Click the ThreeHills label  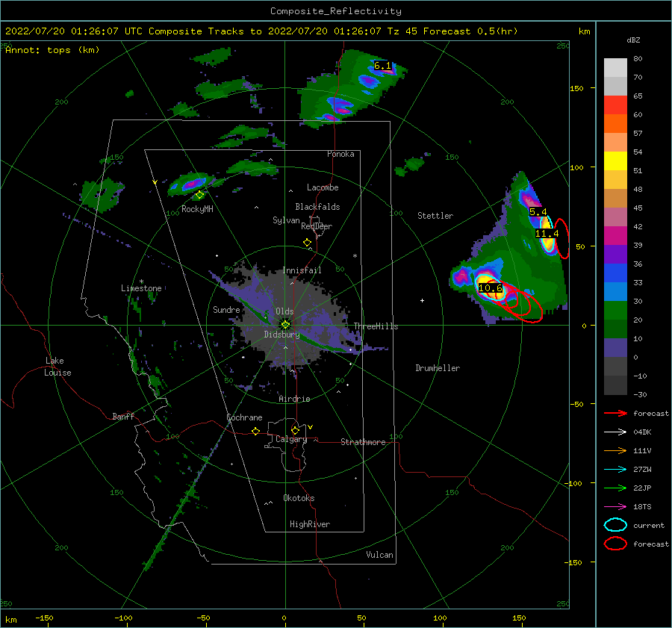click(x=376, y=326)
